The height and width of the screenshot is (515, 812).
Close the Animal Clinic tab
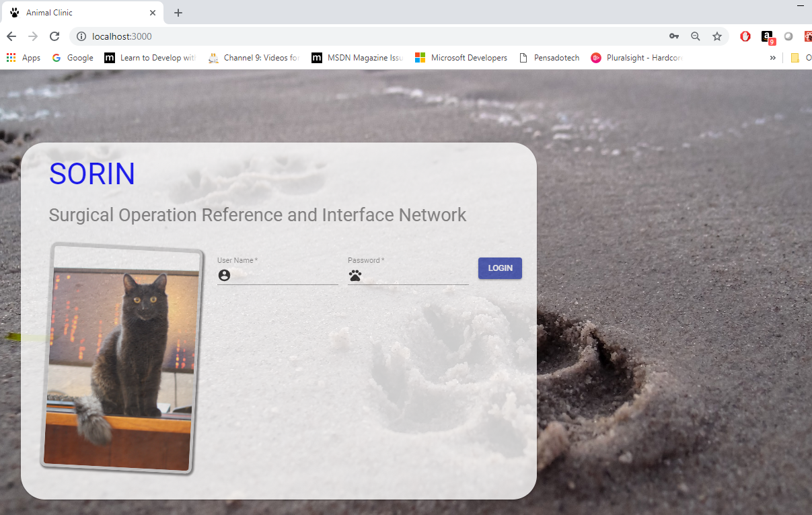coord(153,13)
